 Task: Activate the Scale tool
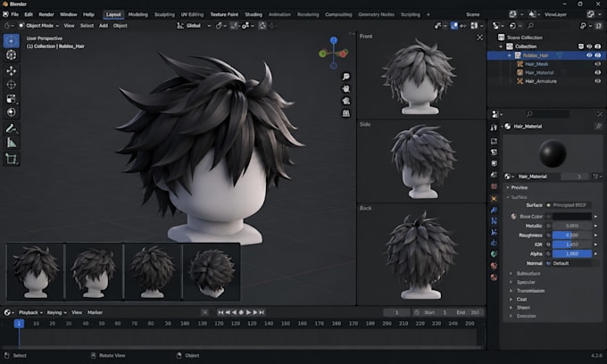12,99
